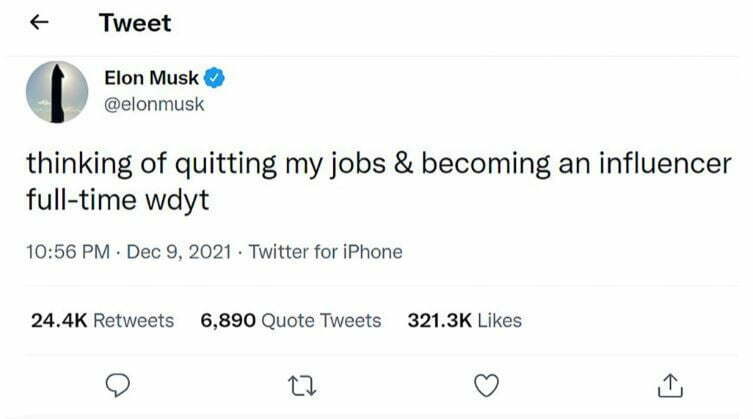The width and height of the screenshot is (753, 419).
Task: Open the @elonmusk handle link
Action: tap(153, 103)
